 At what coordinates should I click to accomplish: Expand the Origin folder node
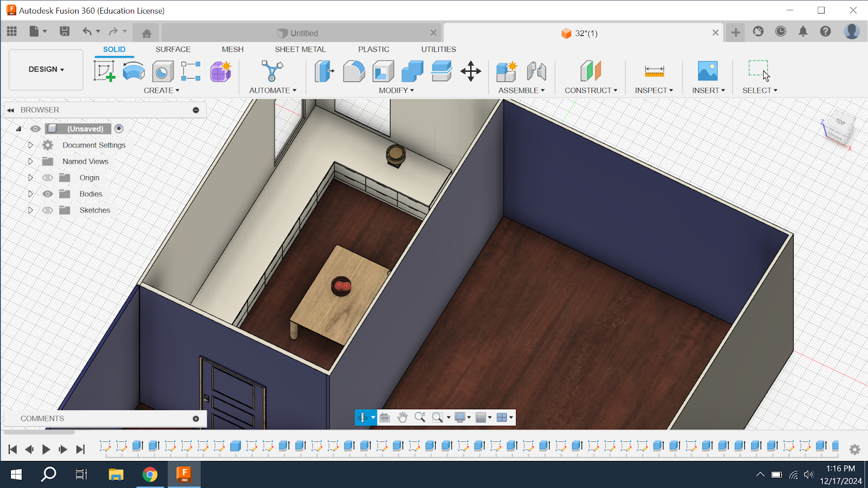coord(30,178)
